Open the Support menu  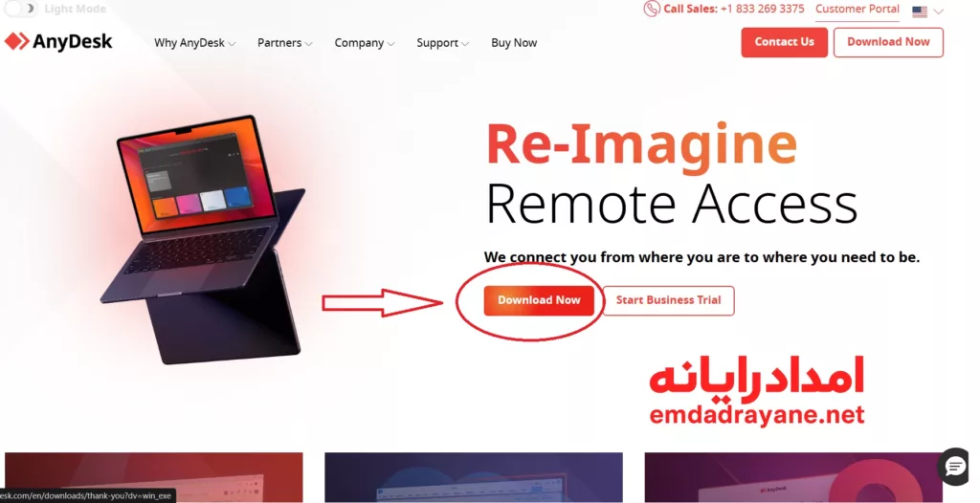[442, 42]
